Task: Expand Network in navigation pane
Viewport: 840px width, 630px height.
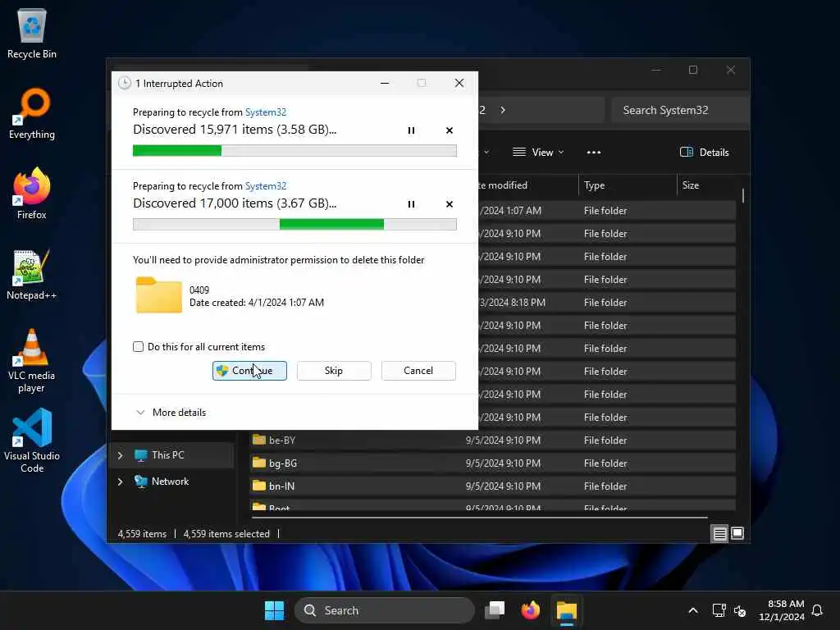Action: tap(120, 482)
